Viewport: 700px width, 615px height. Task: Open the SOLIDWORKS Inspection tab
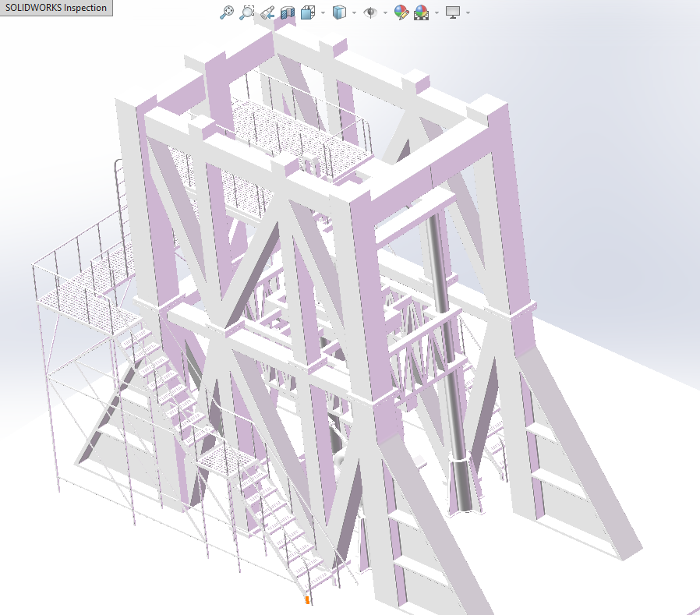pos(56,8)
